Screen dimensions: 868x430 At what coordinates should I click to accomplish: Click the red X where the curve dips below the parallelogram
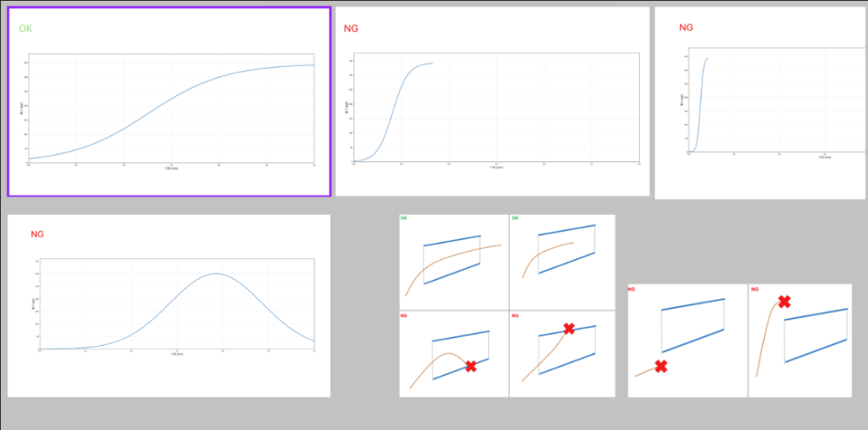click(x=471, y=366)
